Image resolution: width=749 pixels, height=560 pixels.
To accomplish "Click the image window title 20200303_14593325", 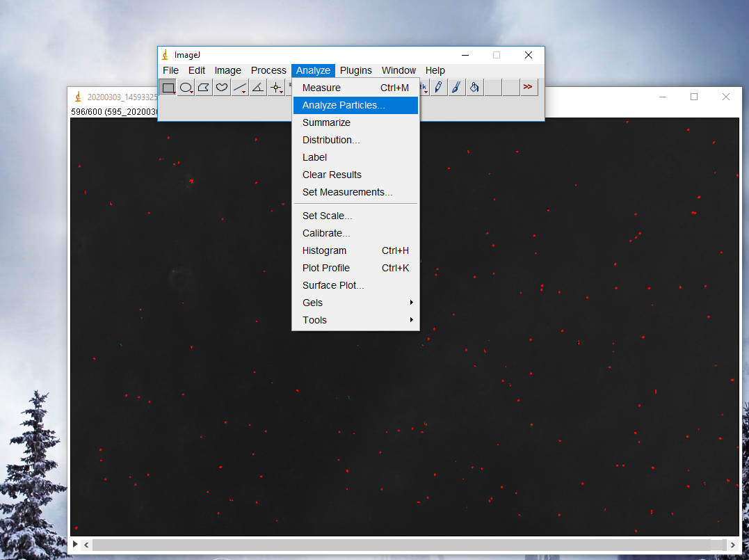I will (x=122, y=97).
